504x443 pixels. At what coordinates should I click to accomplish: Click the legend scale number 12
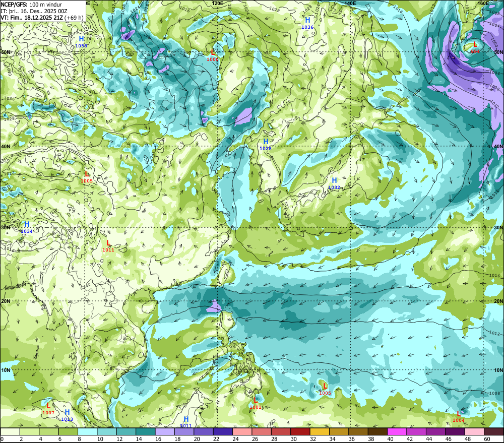click(119, 439)
